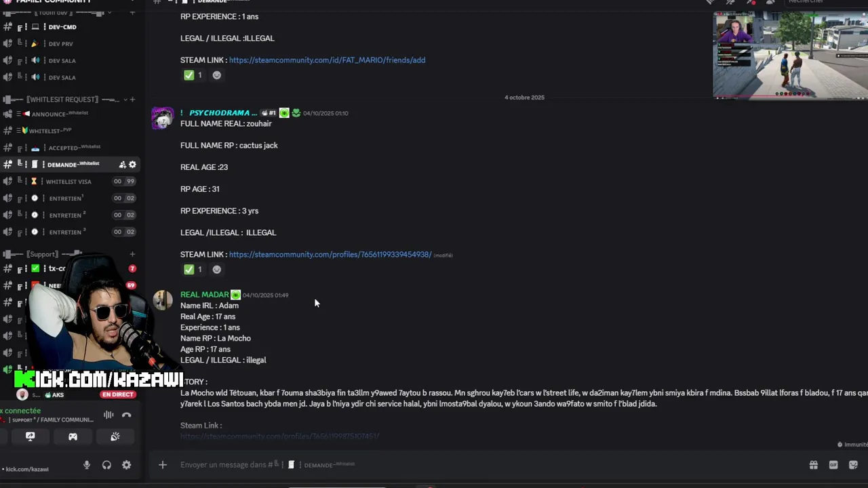The image size is (868, 488).
Task: Open the ACCEPTED whitelist channel
Action: coord(71,148)
